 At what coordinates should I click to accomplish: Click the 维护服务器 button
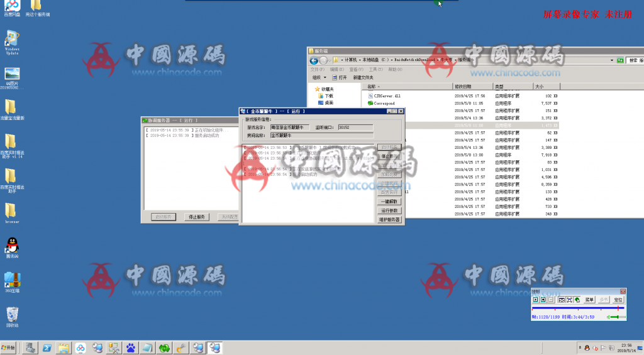coord(389,219)
